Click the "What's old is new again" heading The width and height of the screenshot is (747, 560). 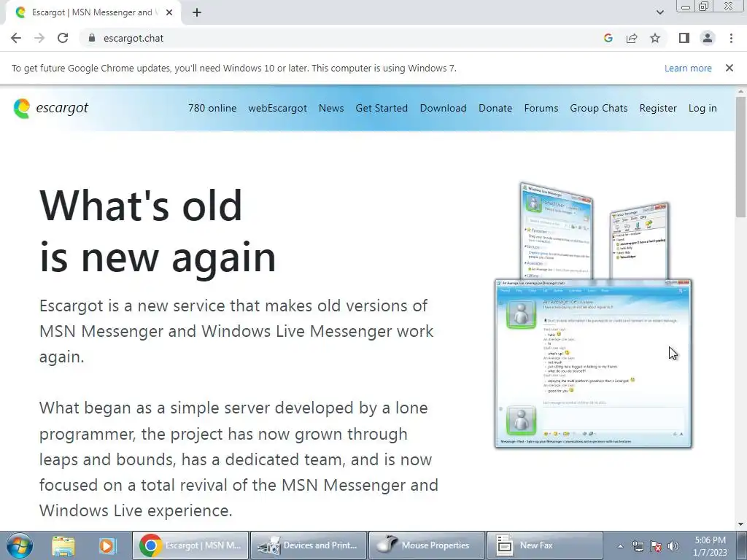pyautogui.click(x=158, y=231)
